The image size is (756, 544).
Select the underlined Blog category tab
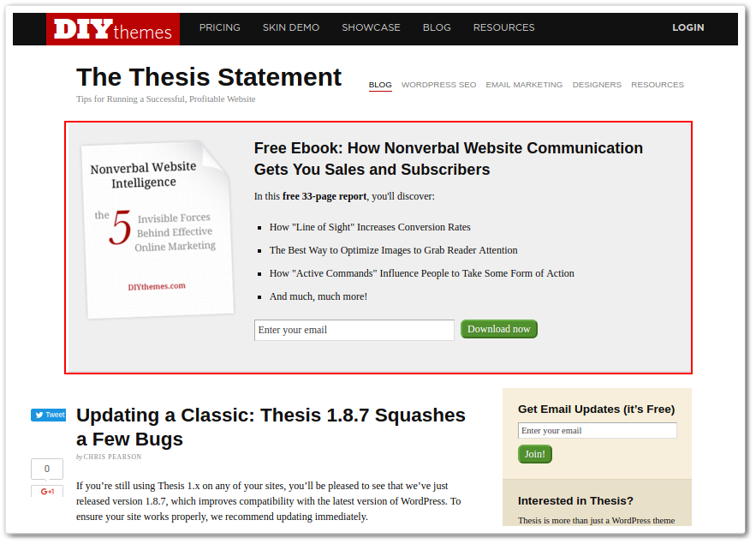tap(380, 85)
